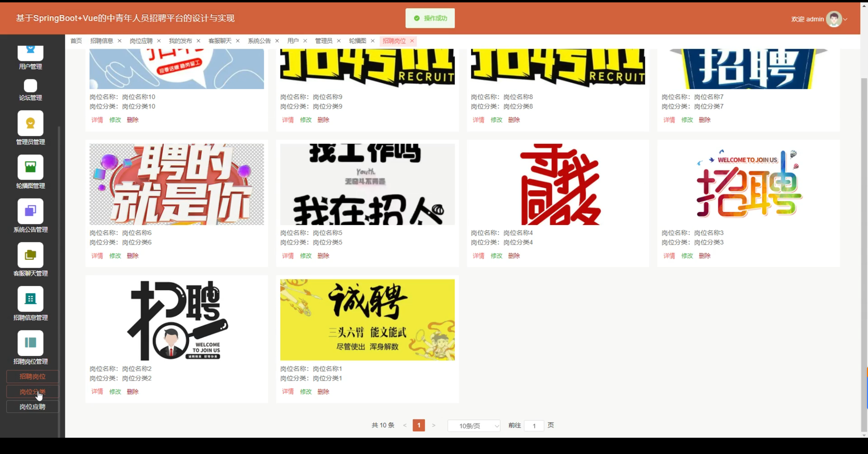Select the 轮播图管理 green icon
Viewport: 868px width, 454px height.
click(x=31, y=167)
